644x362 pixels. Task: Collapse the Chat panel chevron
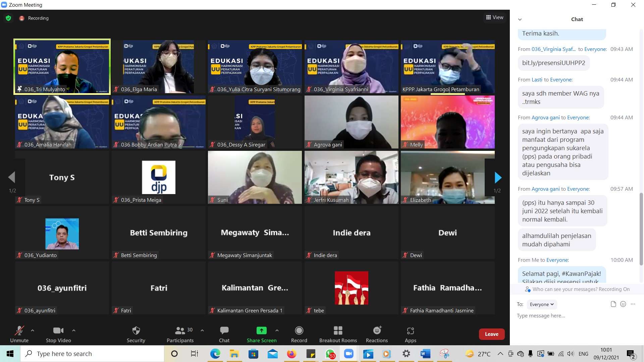520,19
